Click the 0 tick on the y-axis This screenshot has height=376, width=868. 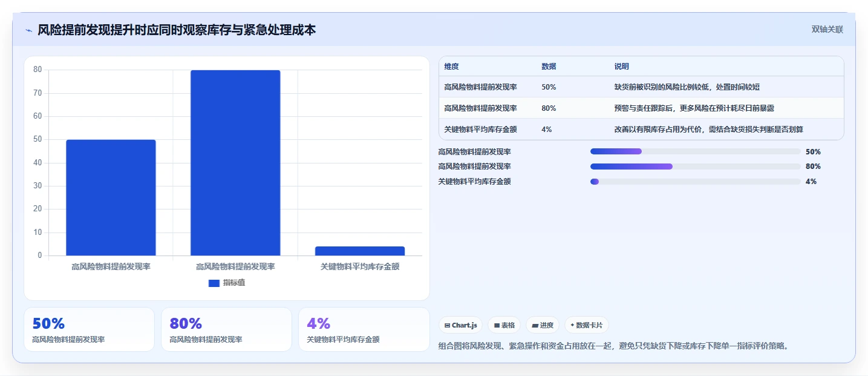tap(40, 256)
